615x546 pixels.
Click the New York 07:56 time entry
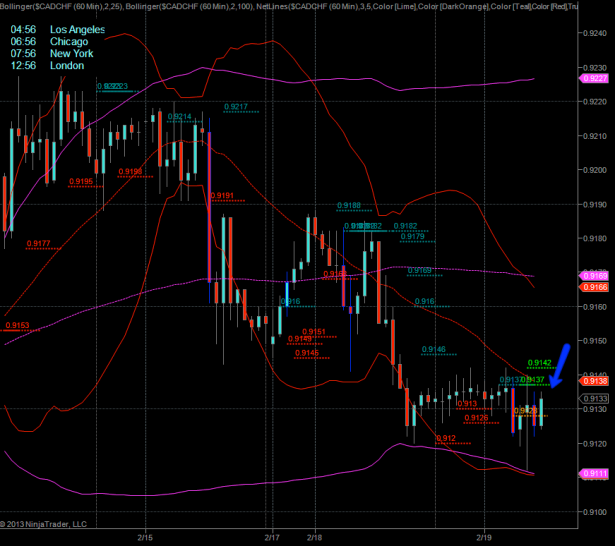point(54,54)
